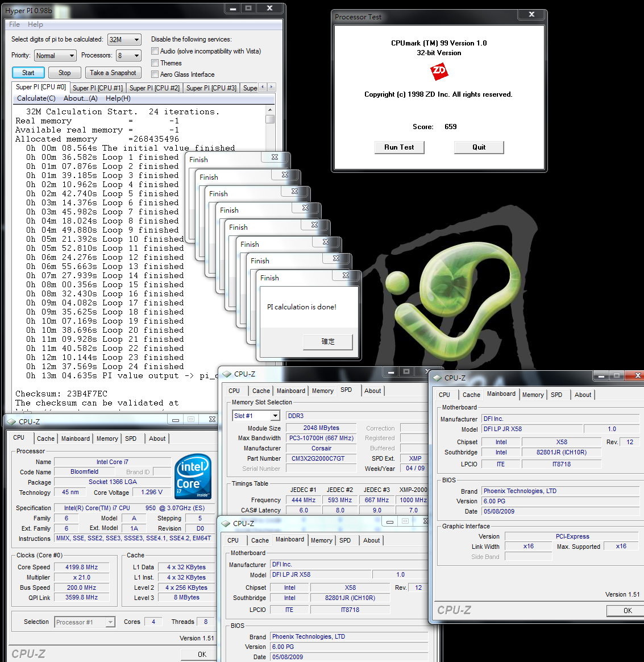
Task: Minimize the CPU-Z window showing Slot #1
Action: pos(391,371)
